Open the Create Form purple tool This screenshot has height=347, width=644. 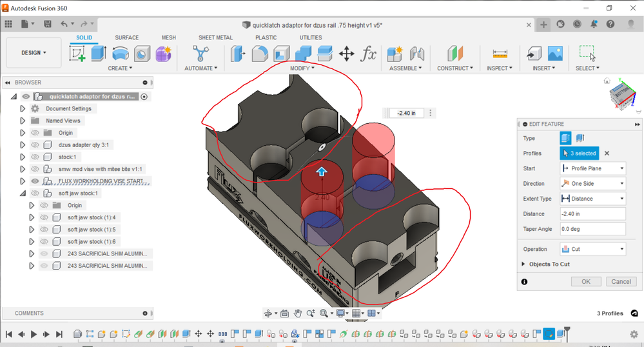click(x=164, y=54)
